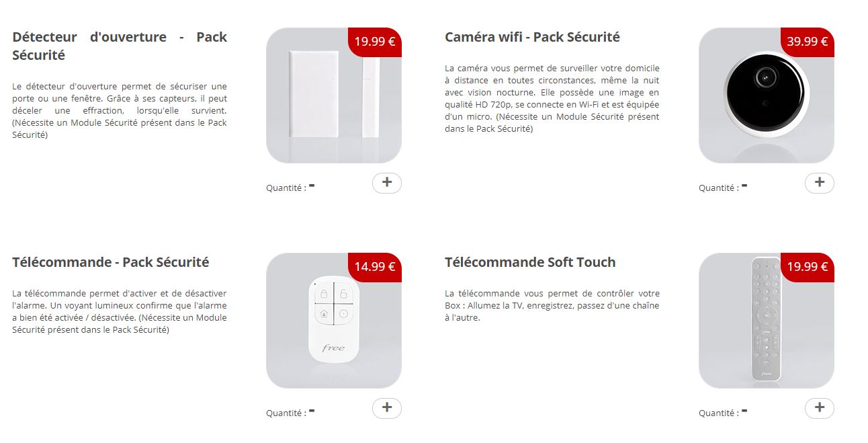This screenshot has height=443, width=868.
Task: Click the 39.99 € price badge
Action: tap(807, 42)
